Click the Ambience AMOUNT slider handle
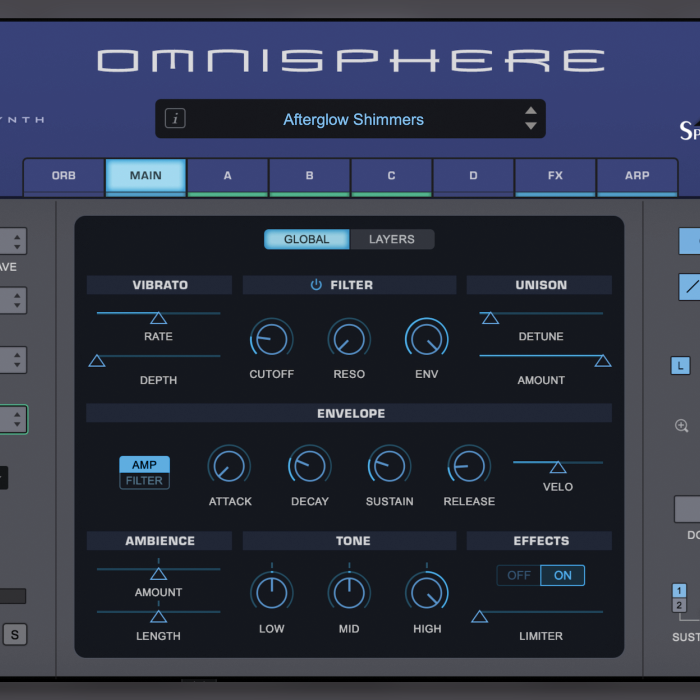Image resolution: width=700 pixels, height=700 pixels. tap(158, 574)
